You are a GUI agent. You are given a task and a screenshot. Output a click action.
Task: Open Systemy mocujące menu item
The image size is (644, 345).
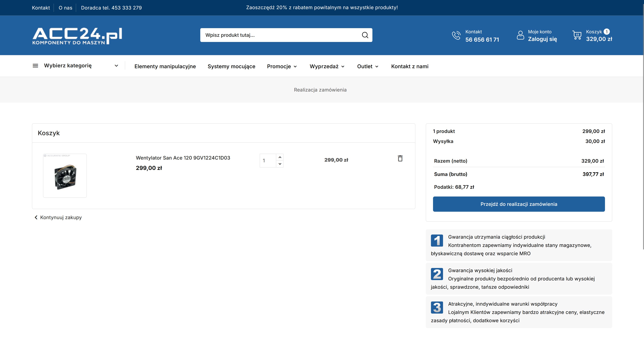231,66
